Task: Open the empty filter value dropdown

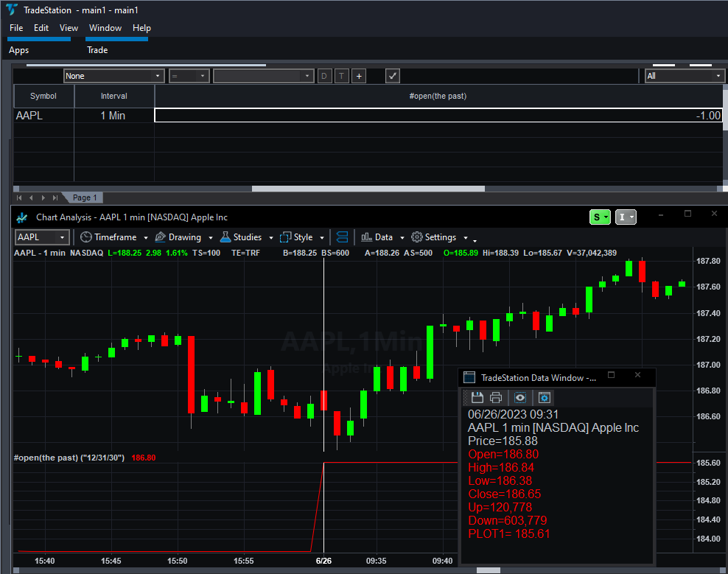Action: click(264, 76)
